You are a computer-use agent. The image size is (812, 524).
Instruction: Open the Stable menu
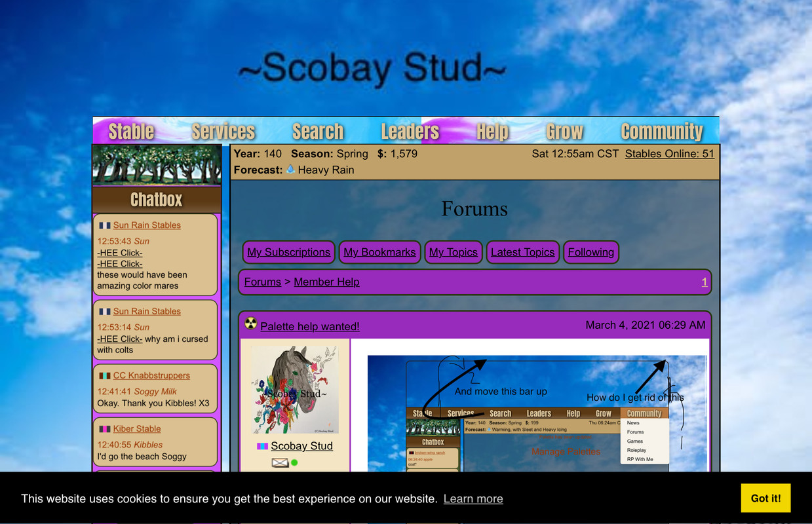click(131, 132)
